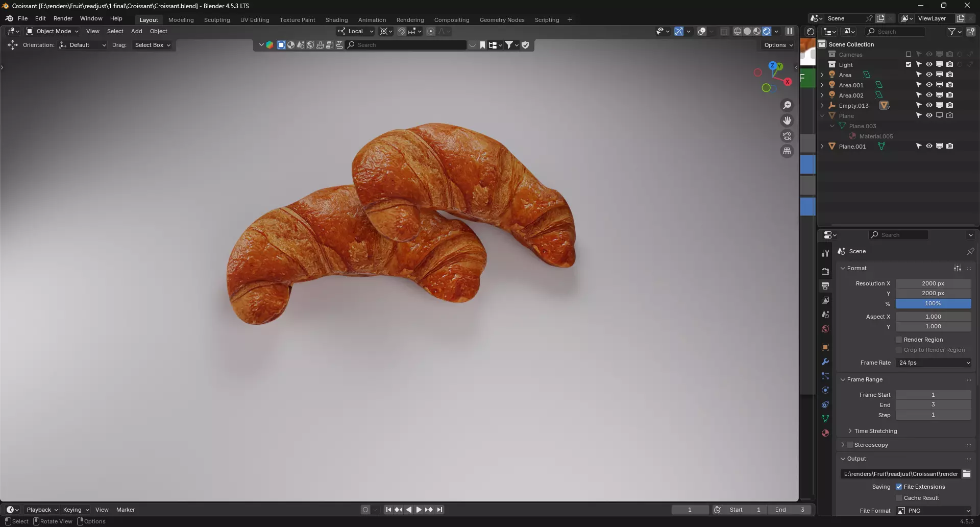
Task: Click the zoom in/out viewport gizmo
Action: click(x=788, y=105)
